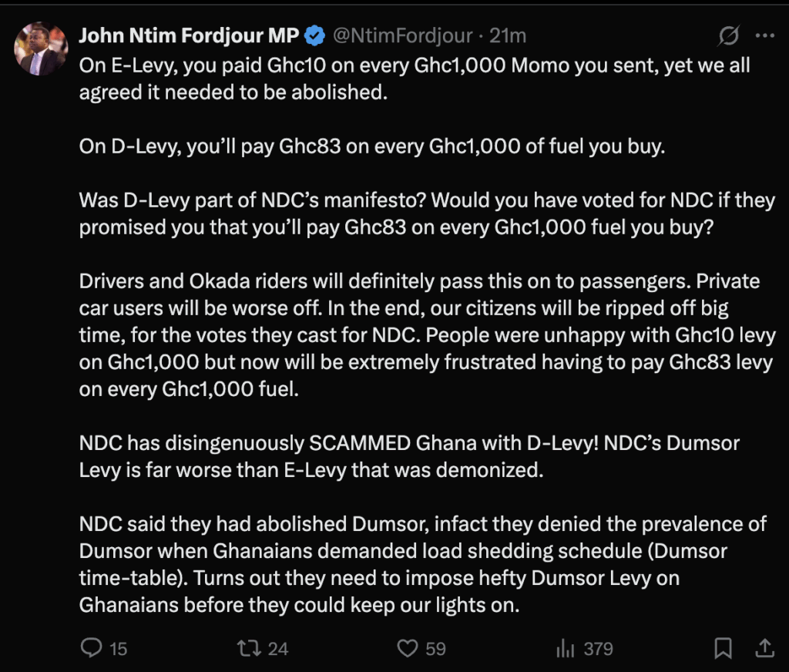
Task: Click the reply count 15
Action: tap(118, 649)
